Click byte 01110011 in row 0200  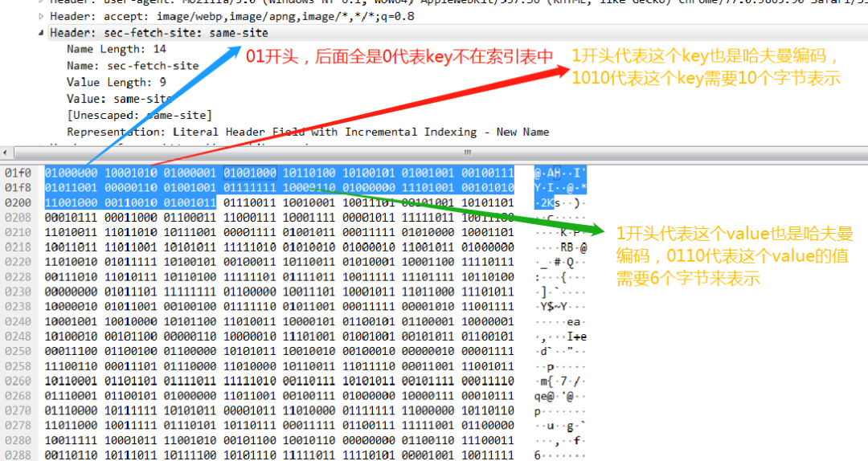[250, 203]
